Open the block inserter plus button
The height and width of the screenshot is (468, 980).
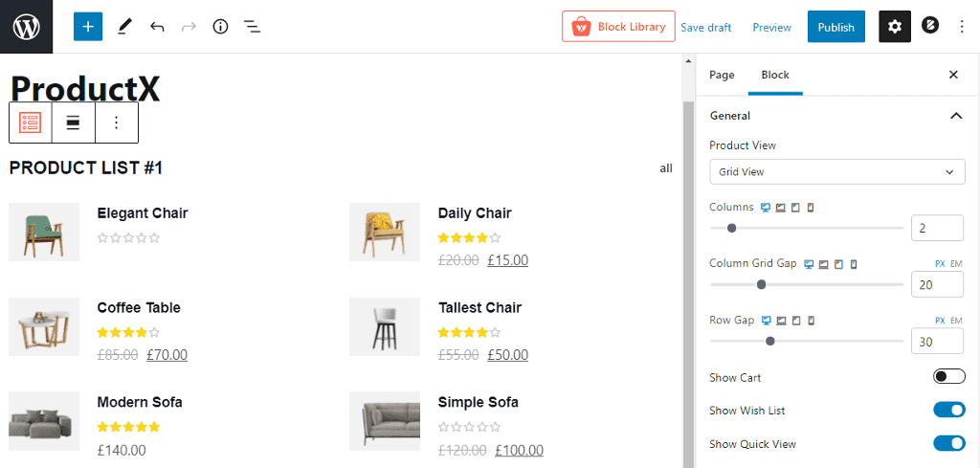tap(87, 27)
